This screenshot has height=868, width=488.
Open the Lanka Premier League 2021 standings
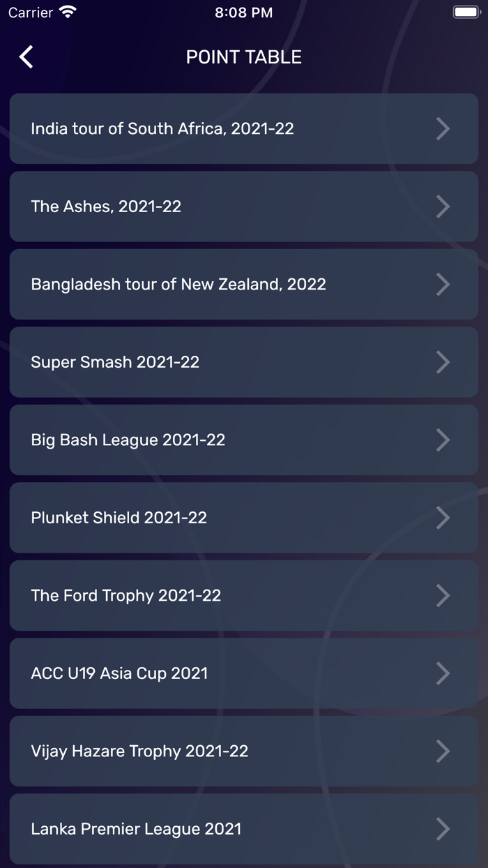244,829
